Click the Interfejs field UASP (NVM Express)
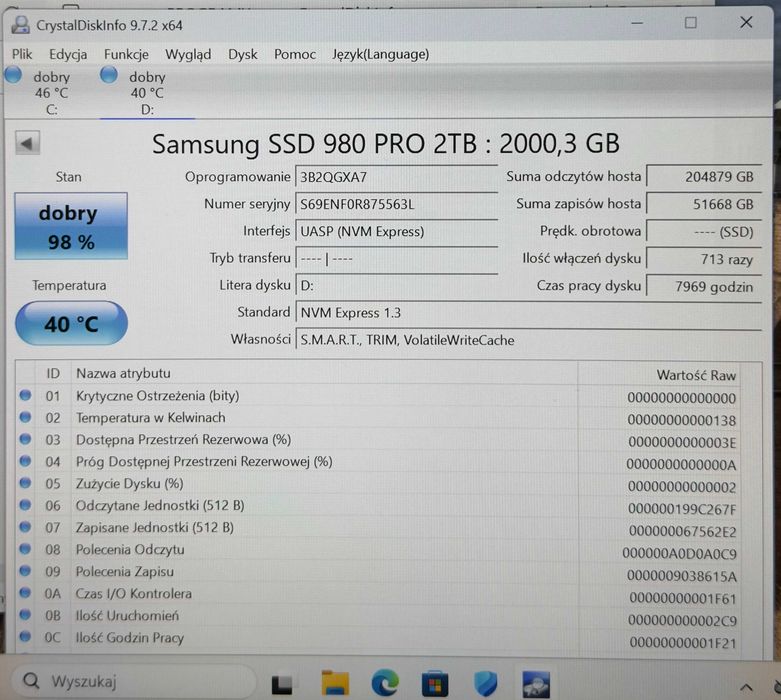Viewport: 781px width, 700px height. tap(396, 232)
